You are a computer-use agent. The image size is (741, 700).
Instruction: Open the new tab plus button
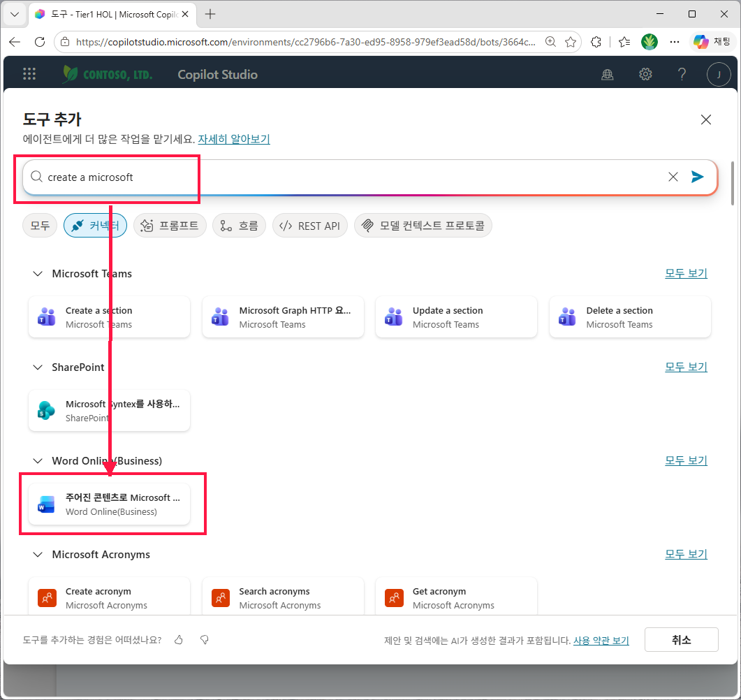(210, 14)
